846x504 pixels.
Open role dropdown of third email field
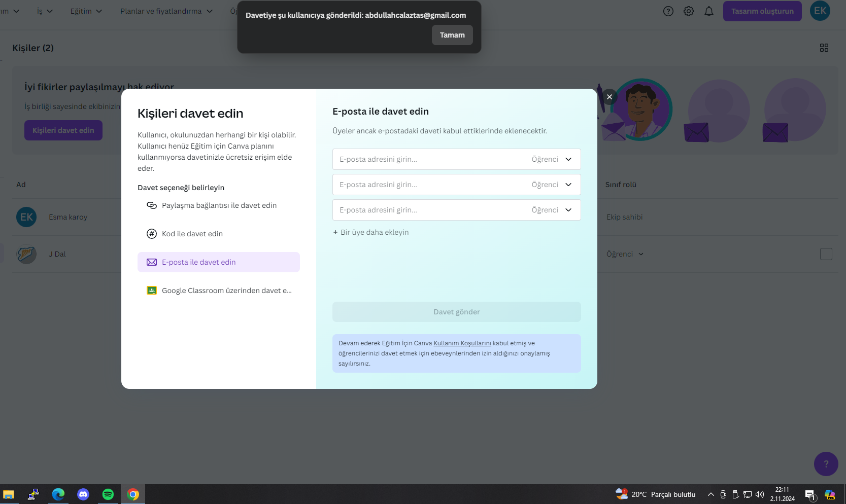pyautogui.click(x=552, y=210)
